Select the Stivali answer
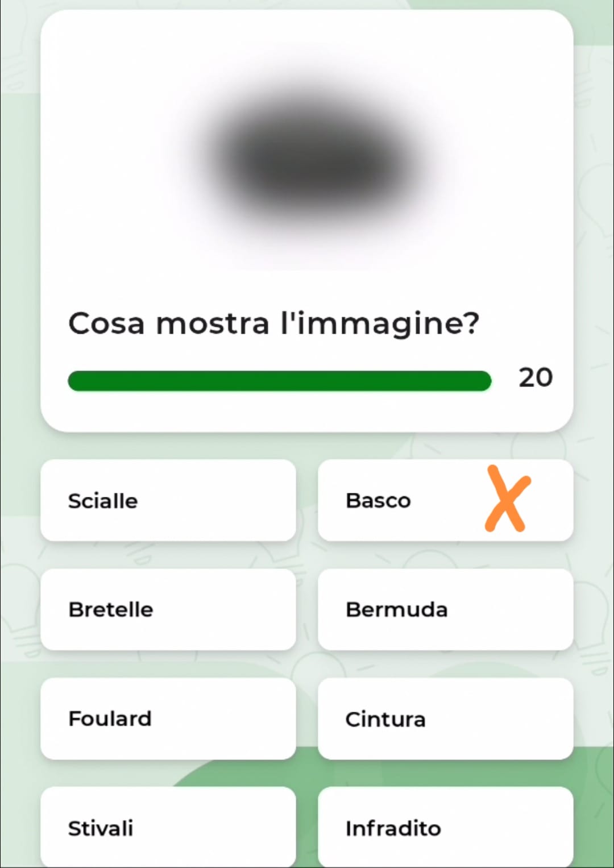The height and width of the screenshot is (868, 614). (168, 828)
